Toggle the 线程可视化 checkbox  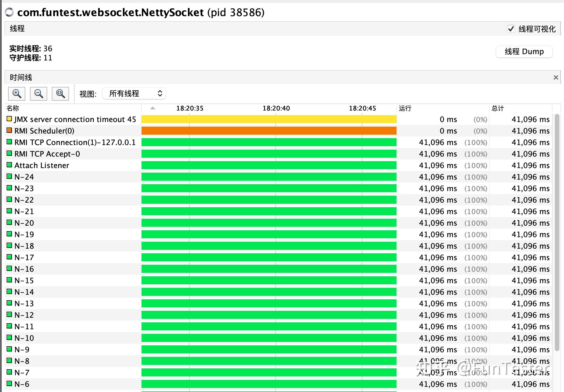coord(511,29)
